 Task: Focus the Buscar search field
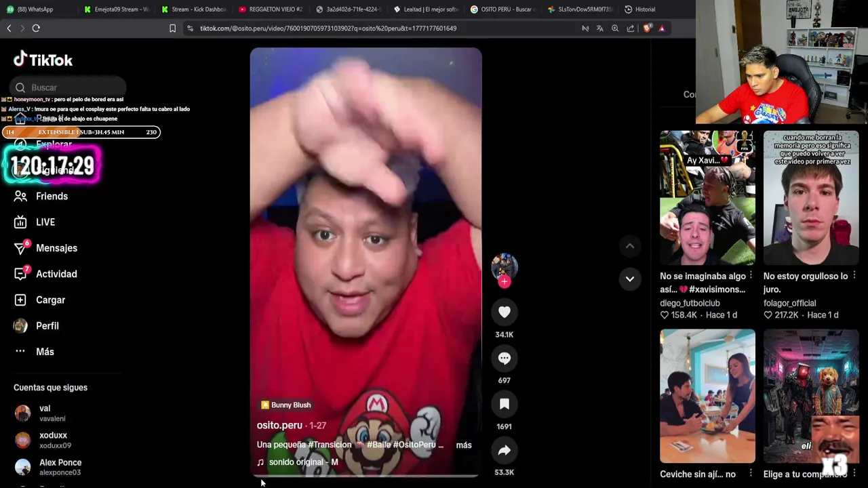point(68,87)
